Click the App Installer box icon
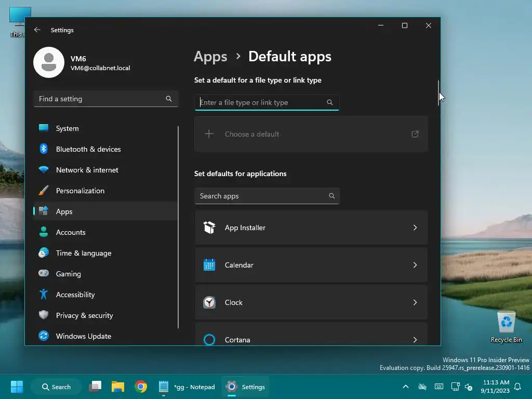This screenshot has width=532, height=399. coord(209,228)
